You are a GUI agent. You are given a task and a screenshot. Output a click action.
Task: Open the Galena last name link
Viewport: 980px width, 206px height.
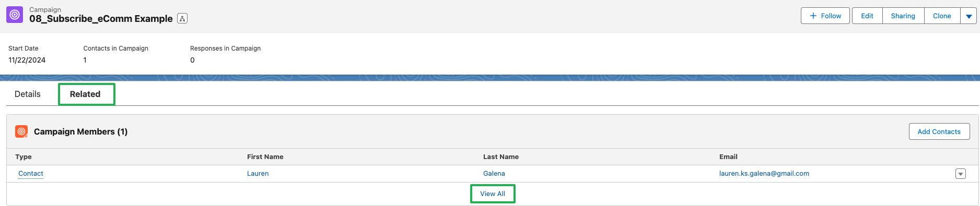(494, 174)
